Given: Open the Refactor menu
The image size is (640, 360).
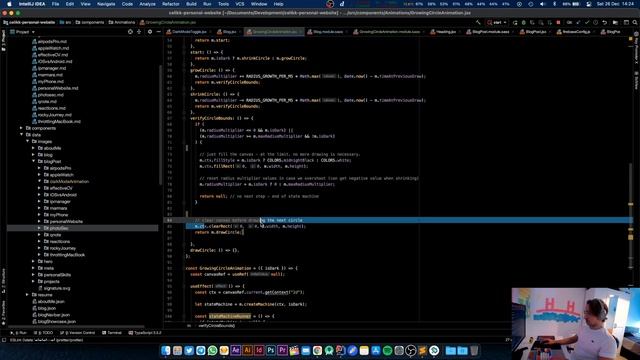Looking at the screenshot, I should [x=171, y=4].
